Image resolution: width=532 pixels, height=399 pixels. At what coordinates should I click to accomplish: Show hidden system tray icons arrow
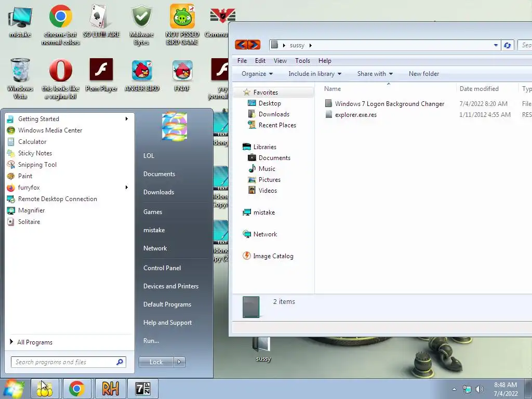[x=454, y=389]
